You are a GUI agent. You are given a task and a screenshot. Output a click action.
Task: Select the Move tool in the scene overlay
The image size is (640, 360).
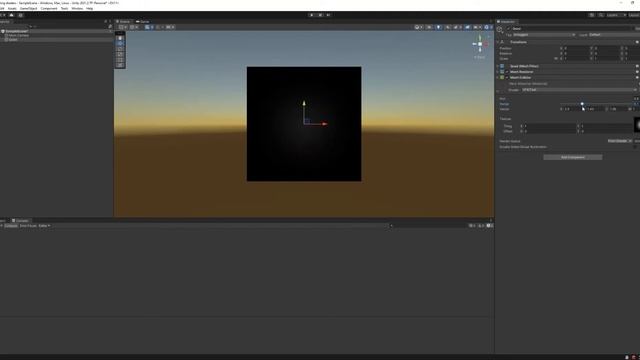coord(120,43)
